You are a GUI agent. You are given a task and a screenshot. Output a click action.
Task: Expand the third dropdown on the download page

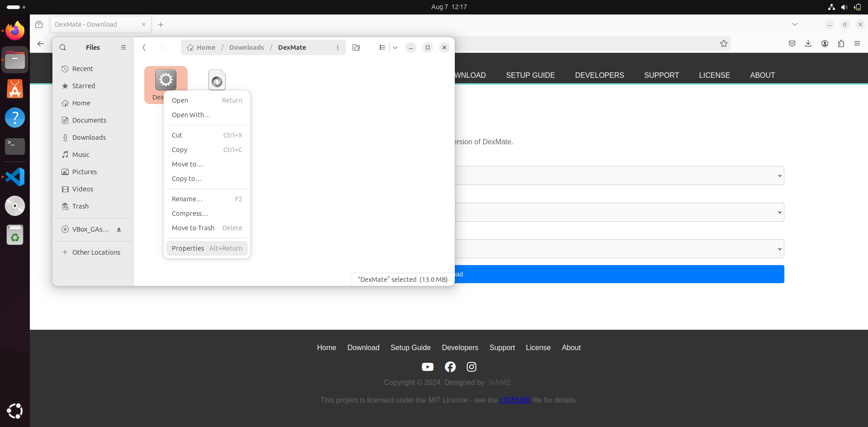(x=619, y=249)
